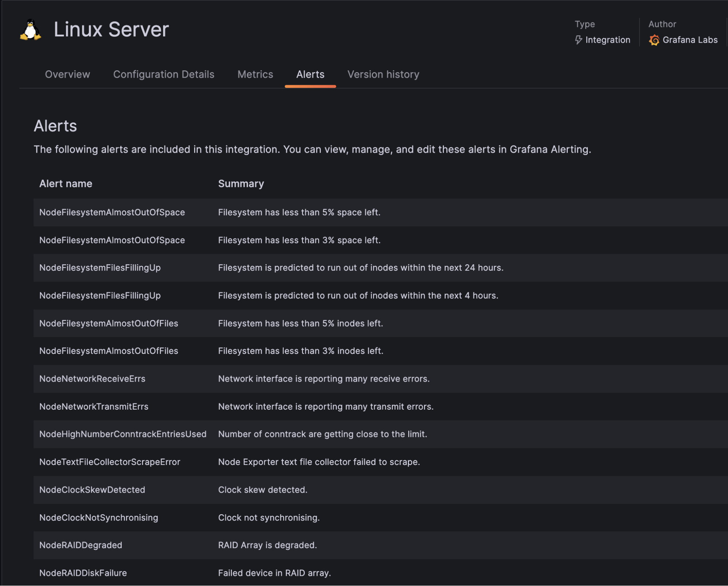Open the Configuration Details tab
The width and height of the screenshot is (728, 586).
[164, 74]
